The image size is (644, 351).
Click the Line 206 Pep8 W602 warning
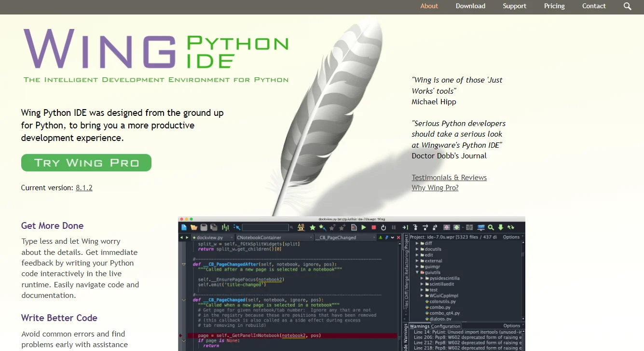point(467,337)
